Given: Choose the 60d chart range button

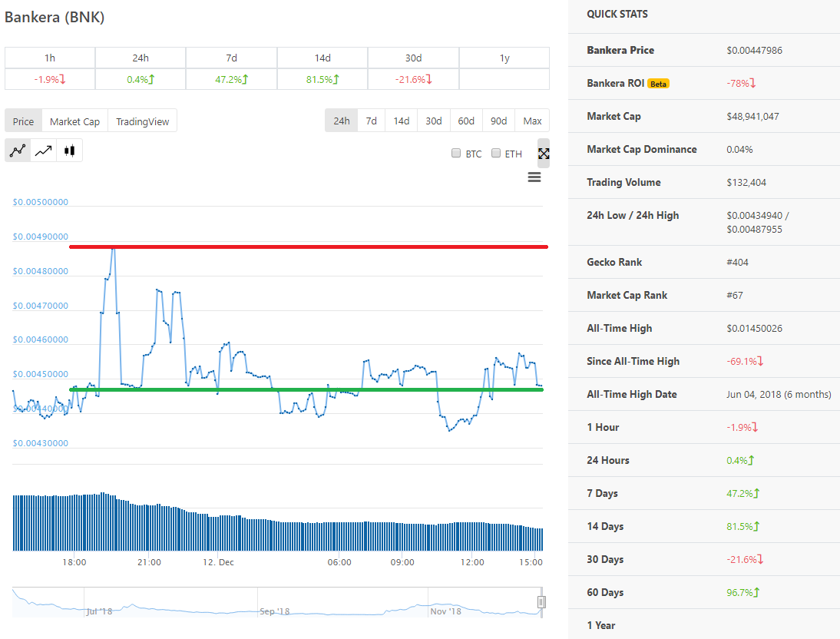Looking at the screenshot, I should pos(466,121).
